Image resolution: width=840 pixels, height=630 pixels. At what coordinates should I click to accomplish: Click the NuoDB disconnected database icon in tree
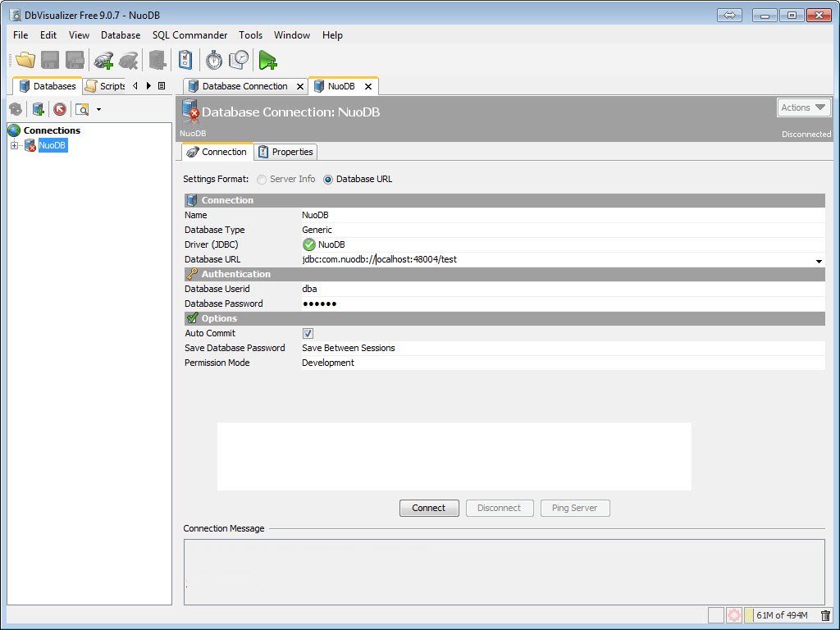tap(30, 145)
